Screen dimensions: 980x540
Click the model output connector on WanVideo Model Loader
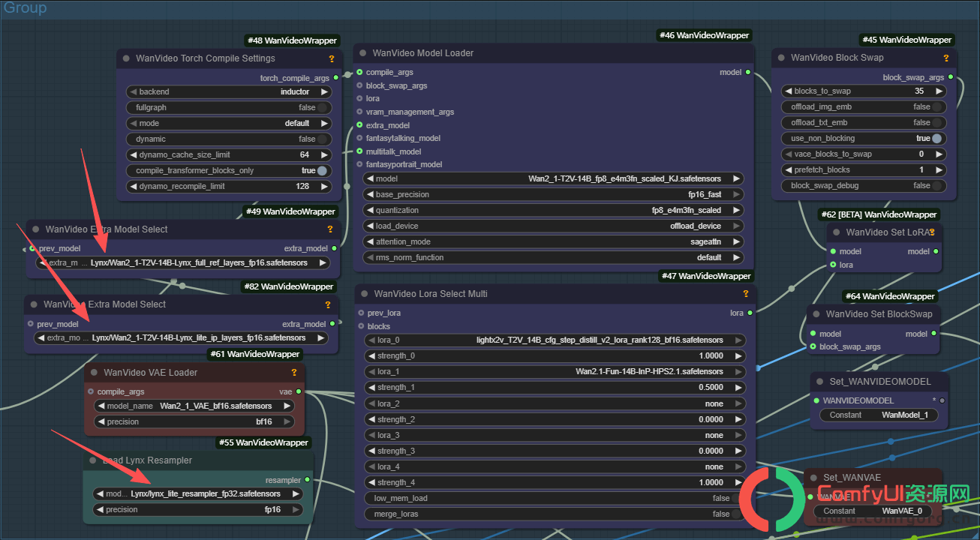[748, 72]
